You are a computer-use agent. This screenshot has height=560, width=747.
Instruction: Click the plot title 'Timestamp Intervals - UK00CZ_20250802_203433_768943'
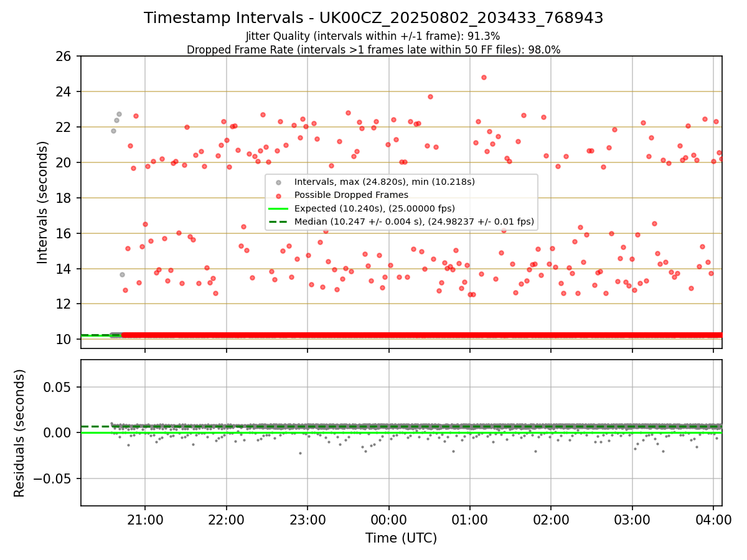tap(374, 18)
